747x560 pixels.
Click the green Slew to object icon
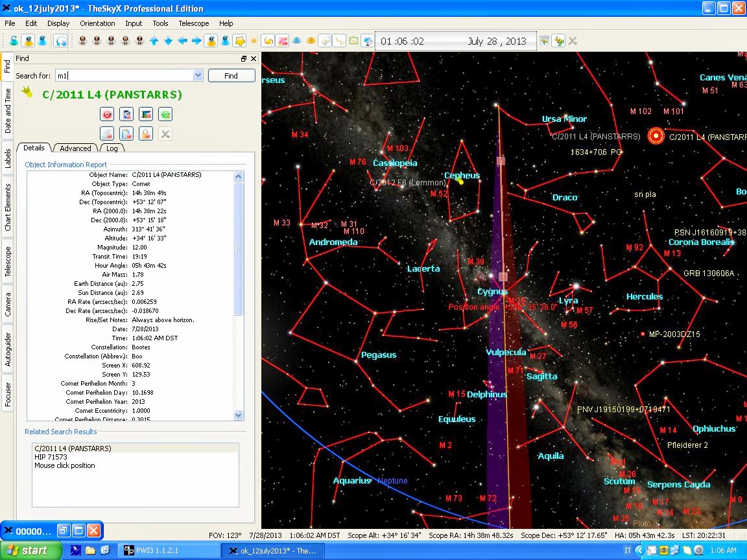165,114
